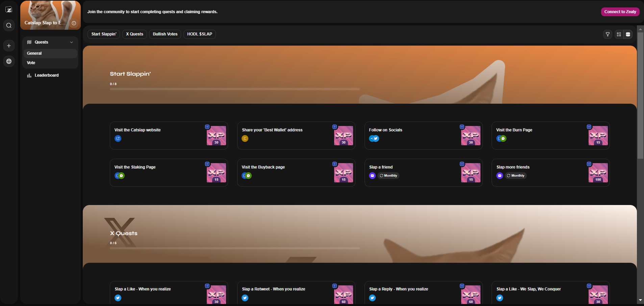Click the info icon on Catslap banner
644x306 pixels.
(x=74, y=23)
